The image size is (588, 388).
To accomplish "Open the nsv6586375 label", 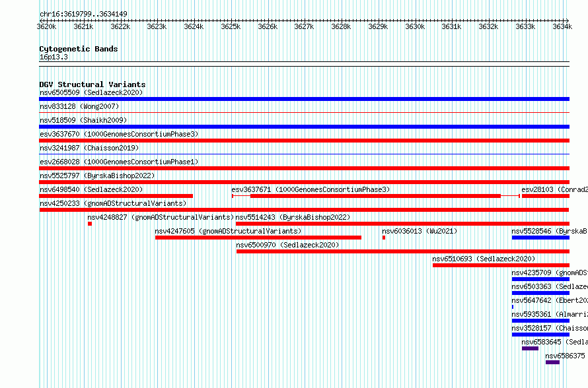I will [565, 356].
